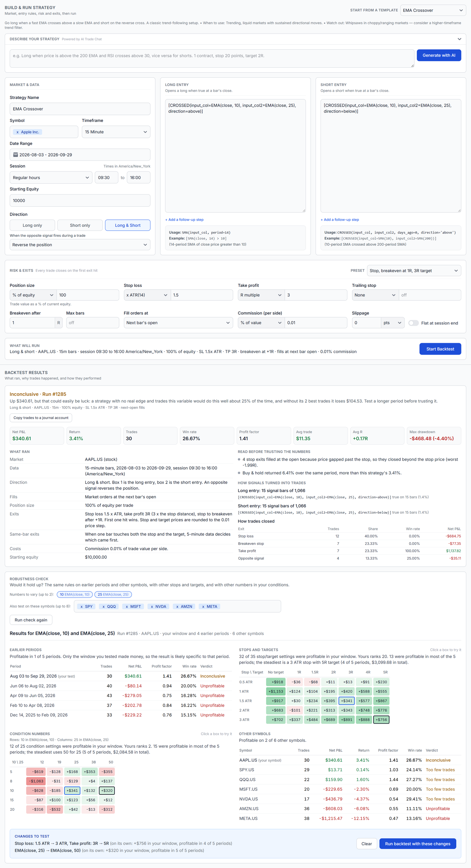471x868 pixels.
Task: Click the Inconclusive · Run #1285 heading
Action: pos(38,394)
